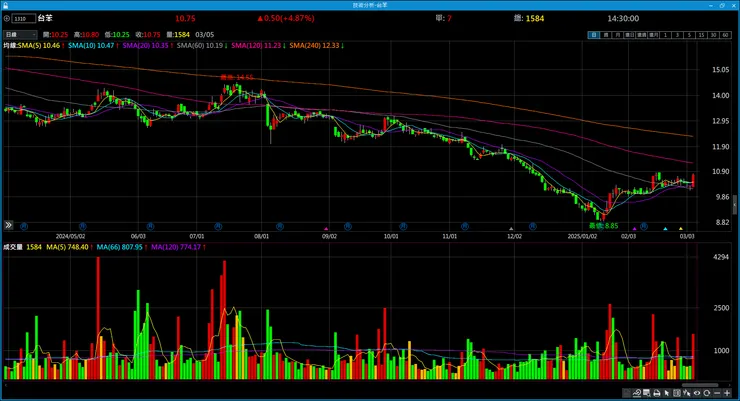
Task: Click the add-stock plus icon beside code field
Action: (x=7, y=18)
